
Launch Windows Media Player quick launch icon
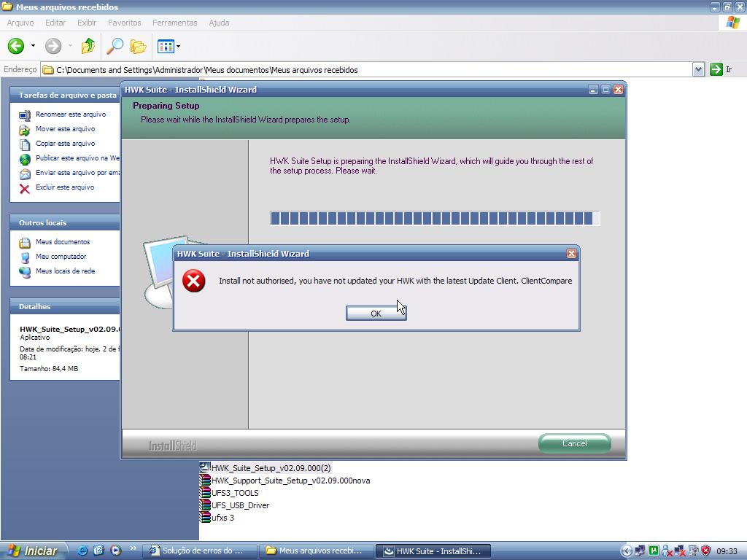point(116,551)
